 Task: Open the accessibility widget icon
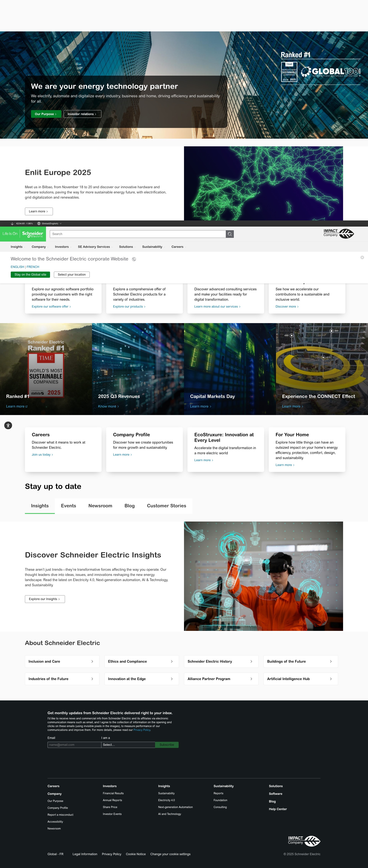click(8, 425)
